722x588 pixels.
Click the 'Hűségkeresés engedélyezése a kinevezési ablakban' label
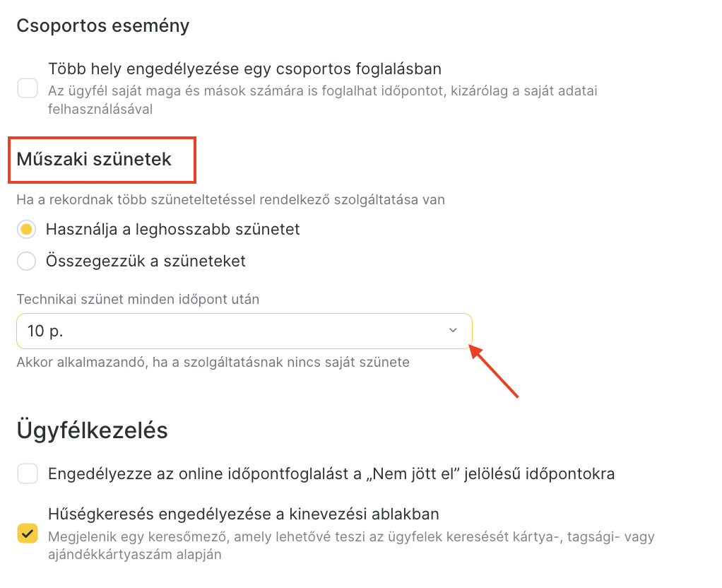(x=244, y=514)
